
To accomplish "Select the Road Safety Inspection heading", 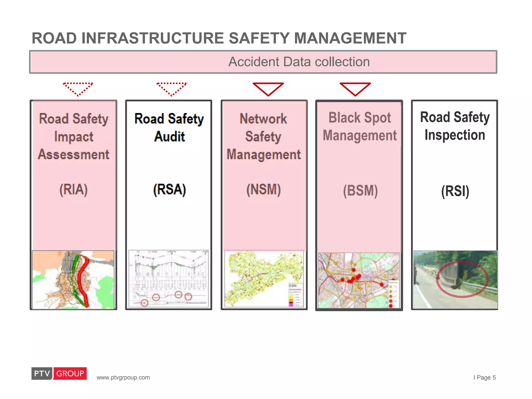I will click(x=455, y=126).
